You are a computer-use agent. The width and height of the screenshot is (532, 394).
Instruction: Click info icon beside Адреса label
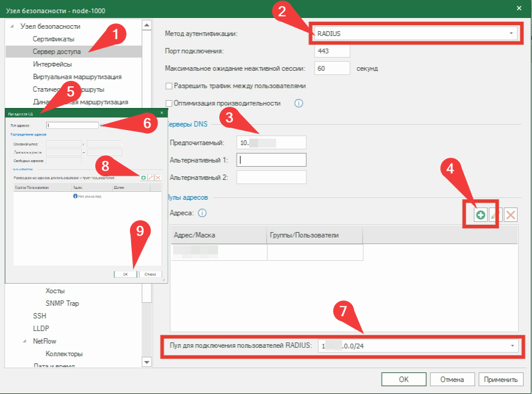pyautogui.click(x=202, y=212)
